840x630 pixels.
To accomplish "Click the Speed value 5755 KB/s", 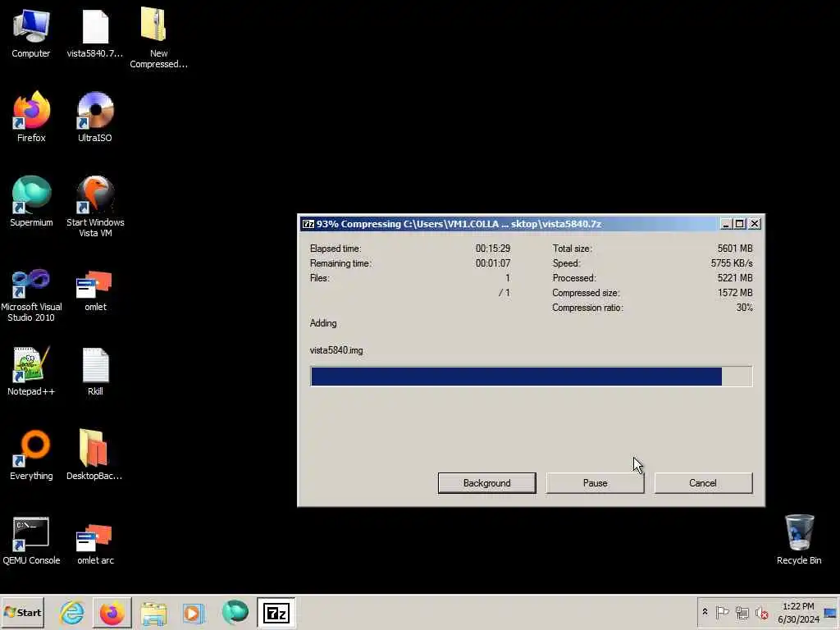I will [732, 263].
